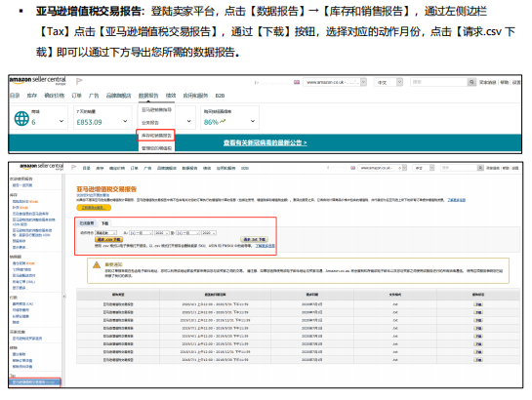Viewport: 532px width, 400px height.
Task: Click search field in lower screenshot header
Action: pyautogui.click(x=459, y=168)
